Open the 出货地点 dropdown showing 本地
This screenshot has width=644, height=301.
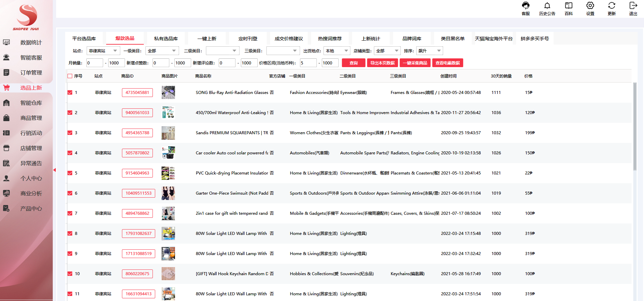click(337, 51)
